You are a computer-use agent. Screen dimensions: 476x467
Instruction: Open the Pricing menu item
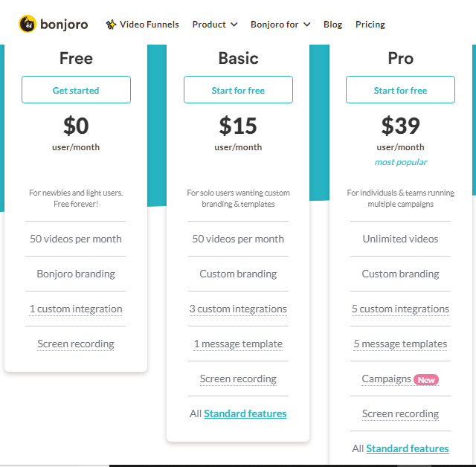coord(370,25)
